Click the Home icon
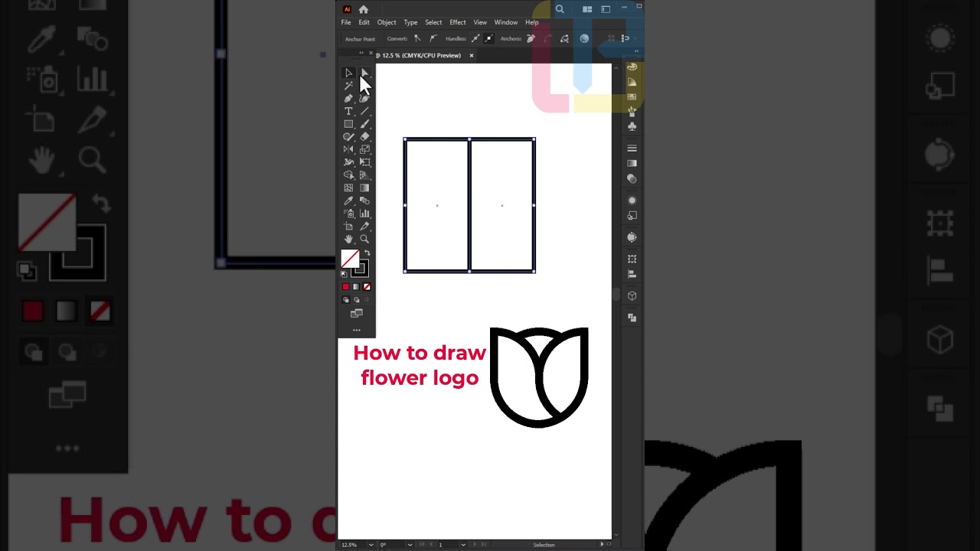The width and height of the screenshot is (980, 551). (364, 9)
